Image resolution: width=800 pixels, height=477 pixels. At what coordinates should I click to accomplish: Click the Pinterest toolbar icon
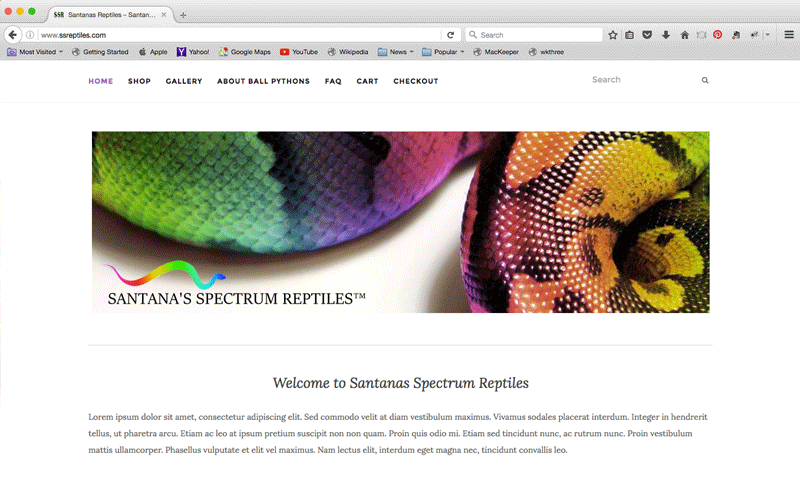[717, 35]
